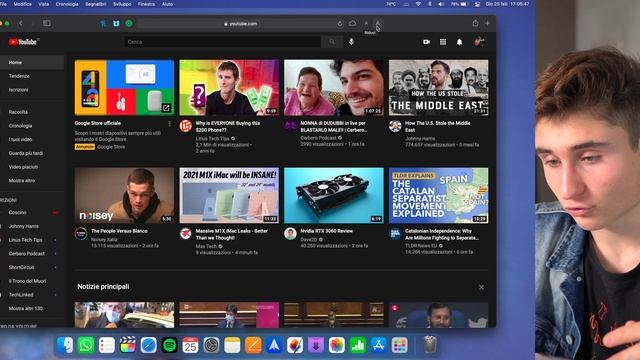
Task: Go back with Safari's back arrow
Action: [x=20, y=23]
